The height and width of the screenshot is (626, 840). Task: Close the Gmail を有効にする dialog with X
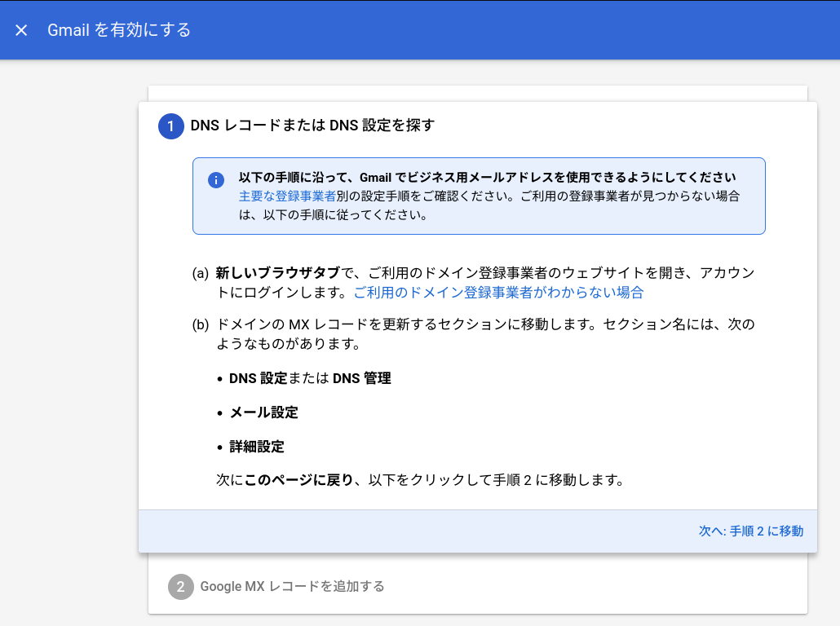coord(22,30)
